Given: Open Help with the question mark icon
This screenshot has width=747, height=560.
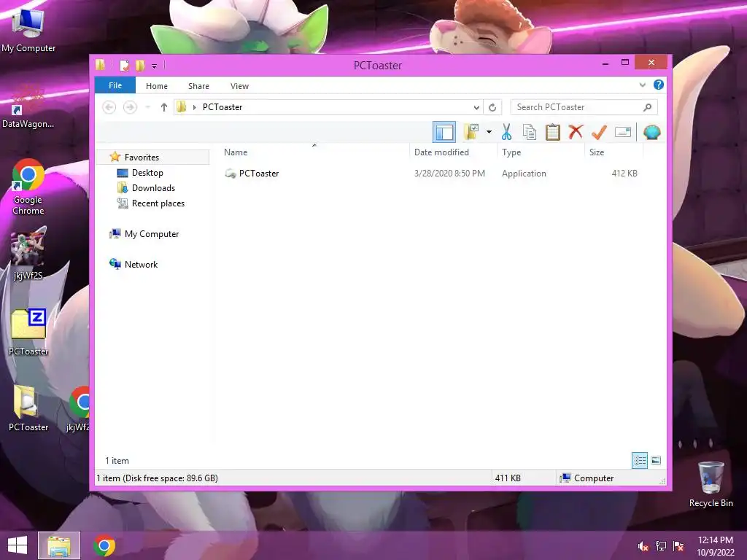Looking at the screenshot, I should pos(659,85).
